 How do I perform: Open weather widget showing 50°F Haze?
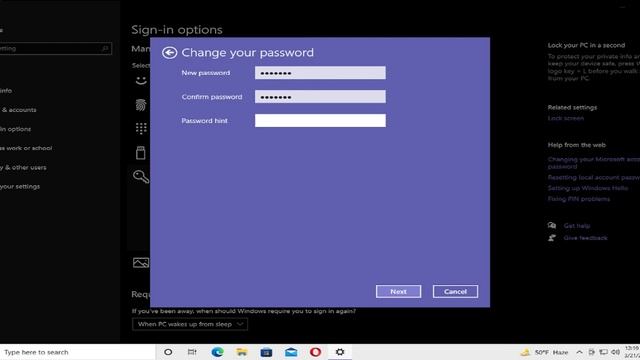544,352
